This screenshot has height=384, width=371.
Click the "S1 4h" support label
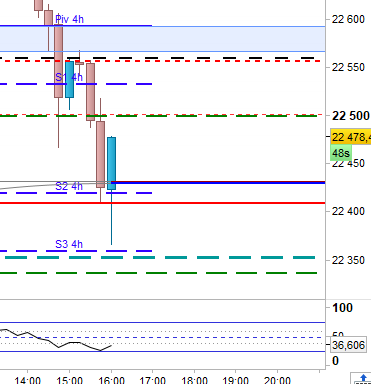pyautogui.click(x=69, y=77)
